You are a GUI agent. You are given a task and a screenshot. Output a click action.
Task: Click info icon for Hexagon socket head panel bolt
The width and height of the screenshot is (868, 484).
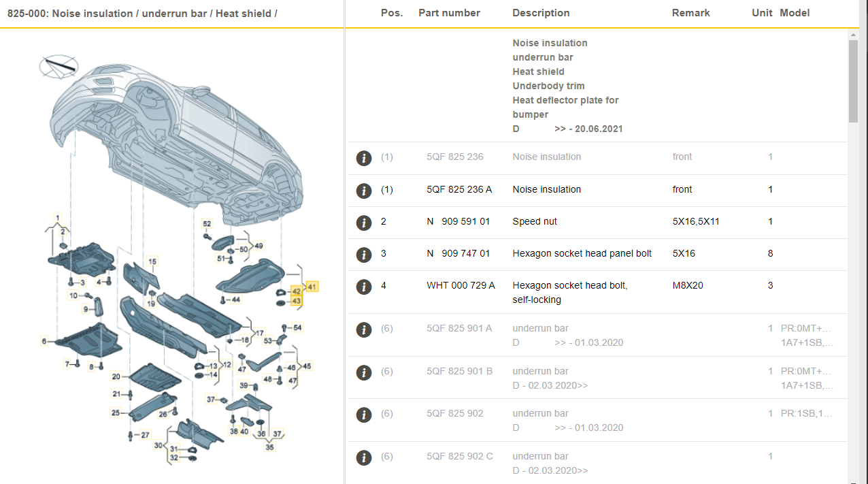[x=364, y=254]
